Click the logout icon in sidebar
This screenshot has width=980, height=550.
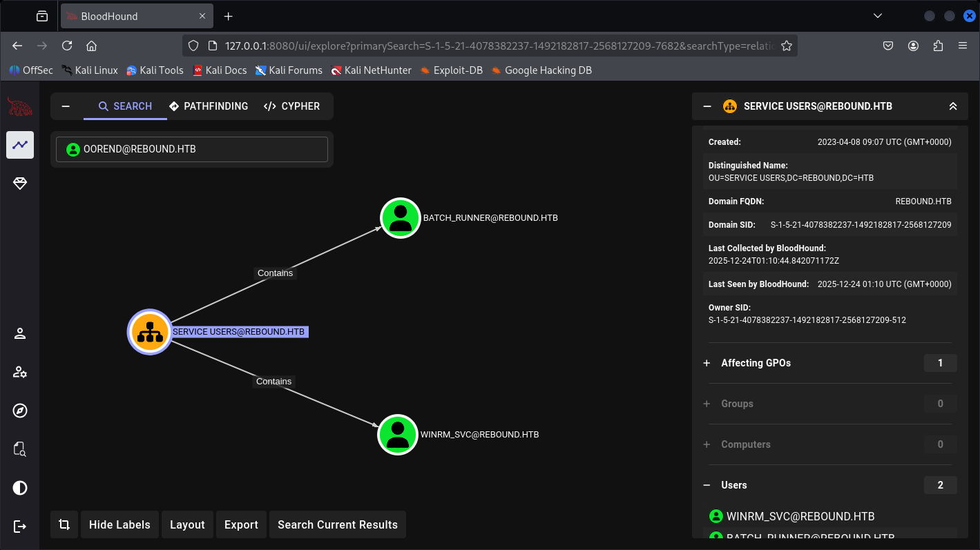[20, 527]
